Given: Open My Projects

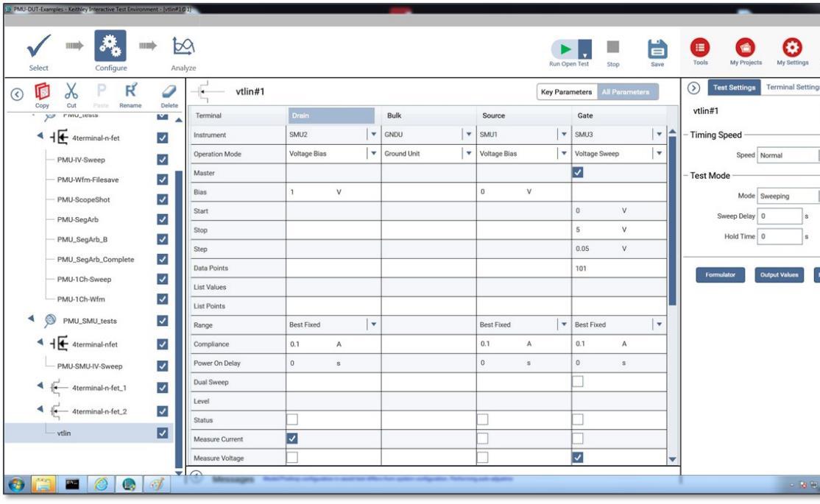Looking at the screenshot, I should [x=745, y=48].
